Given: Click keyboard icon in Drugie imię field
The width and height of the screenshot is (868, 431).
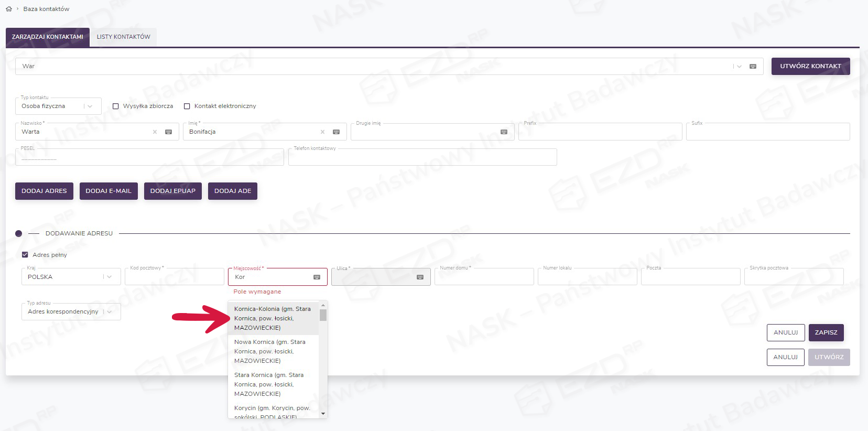Looking at the screenshot, I should tap(504, 132).
